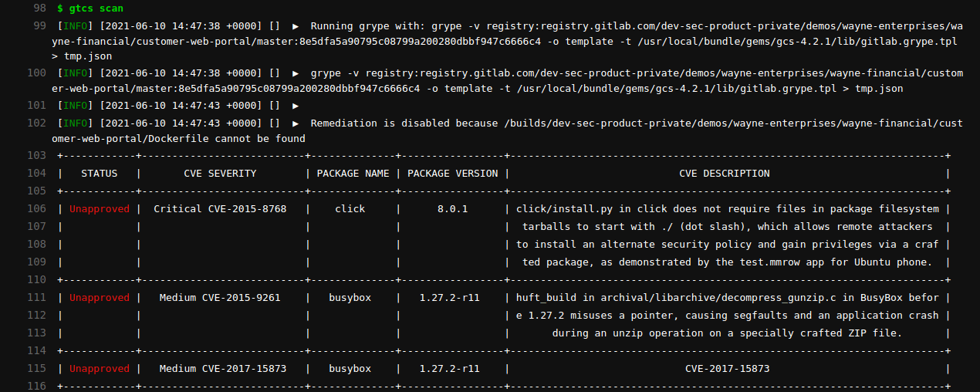Screen dimensions: 980x392
Task: Click 'omer-web-portal/Dockerfile cannot be found' text
Action: pyautogui.click(x=178, y=139)
